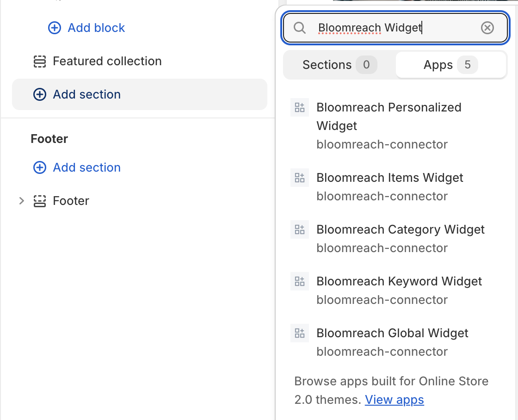Click the Add block plus button
The width and height of the screenshot is (518, 420).
(x=55, y=28)
